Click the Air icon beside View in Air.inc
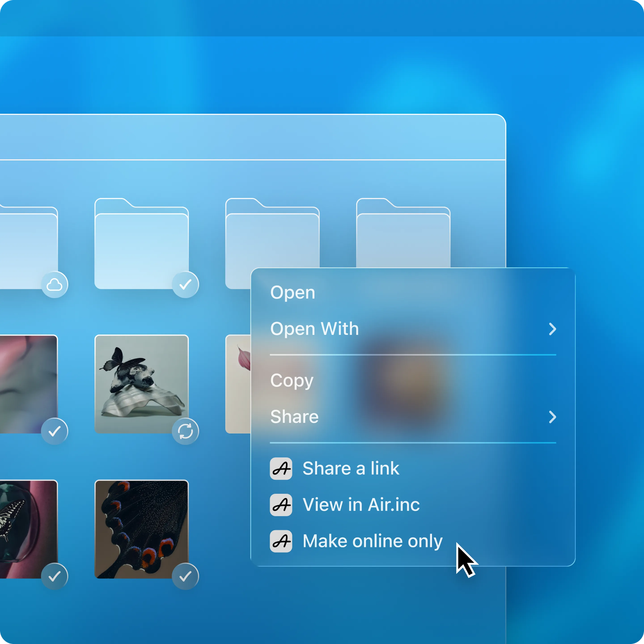This screenshot has height=644, width=644. (x=281, y=505)
